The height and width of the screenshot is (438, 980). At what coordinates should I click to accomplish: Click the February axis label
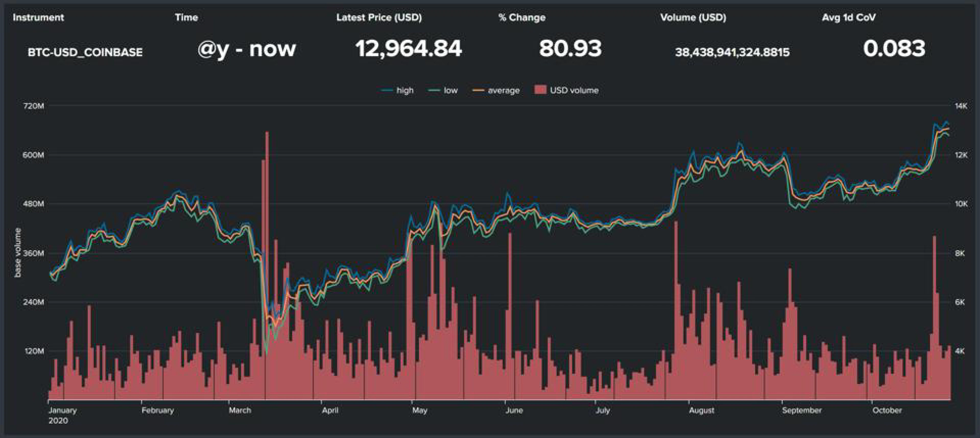tap(157, 410)
